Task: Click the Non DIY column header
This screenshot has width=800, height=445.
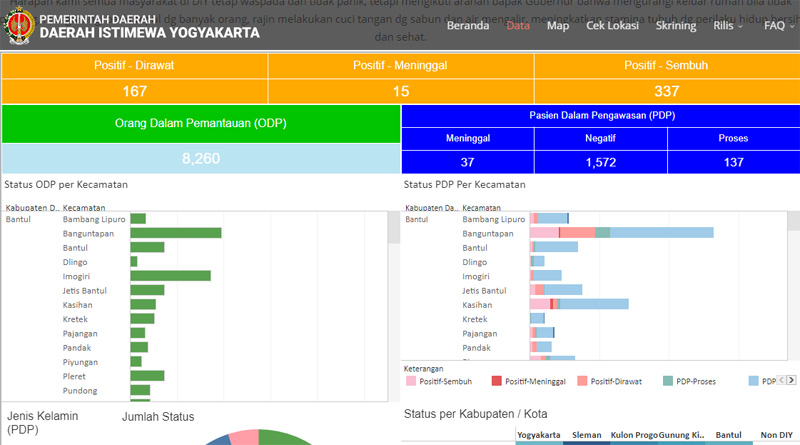Action: [x=777, y=435]
